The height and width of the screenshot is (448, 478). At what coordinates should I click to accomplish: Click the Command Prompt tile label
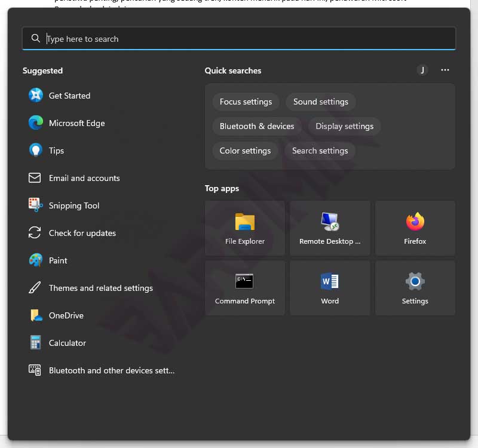(x=245, y=301)
